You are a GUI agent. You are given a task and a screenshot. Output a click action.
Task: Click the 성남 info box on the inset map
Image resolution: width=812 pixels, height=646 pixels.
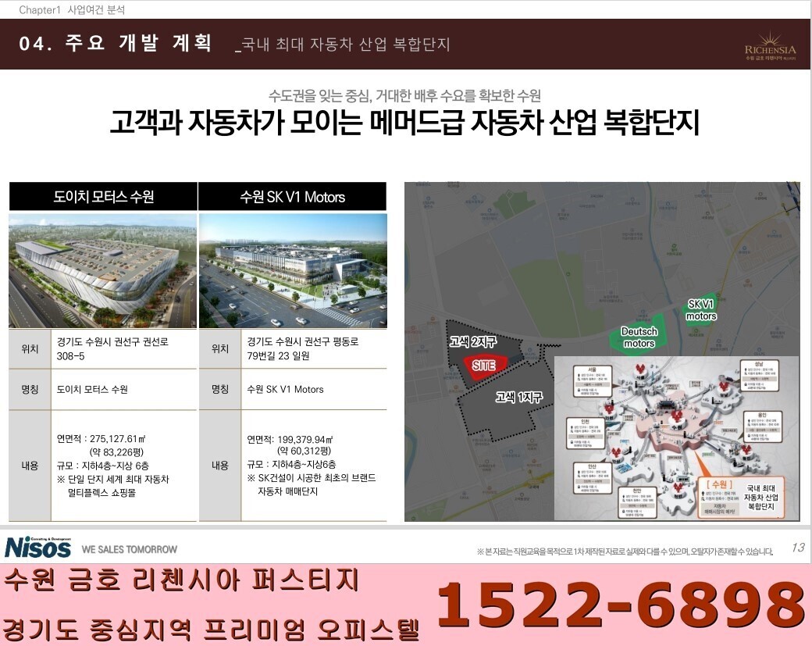click(758, 377)
